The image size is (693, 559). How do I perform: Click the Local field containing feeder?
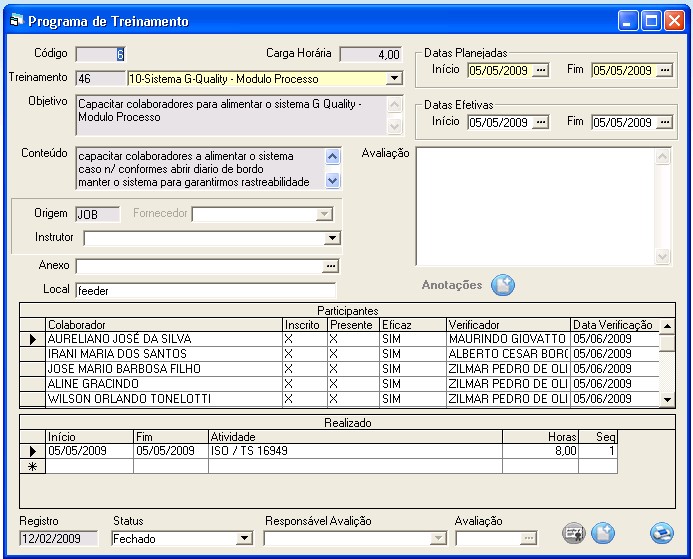pyautogui.click(x=206, y=290)
